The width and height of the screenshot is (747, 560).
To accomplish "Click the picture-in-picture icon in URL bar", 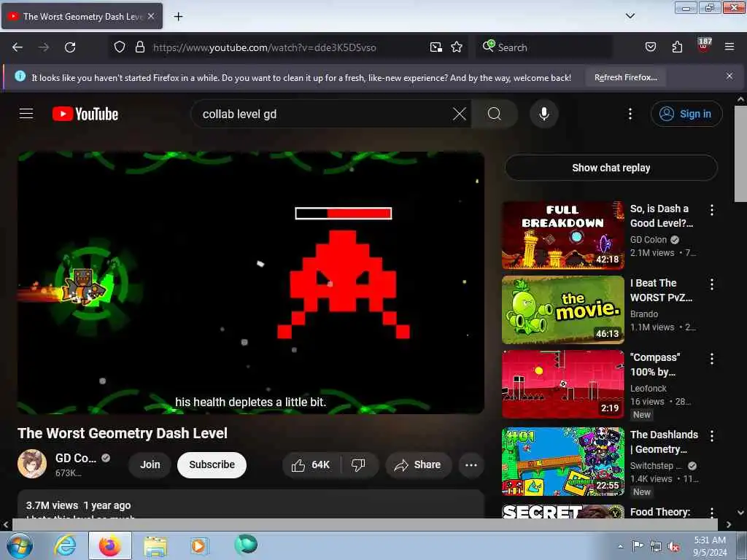I will [436, 47].
